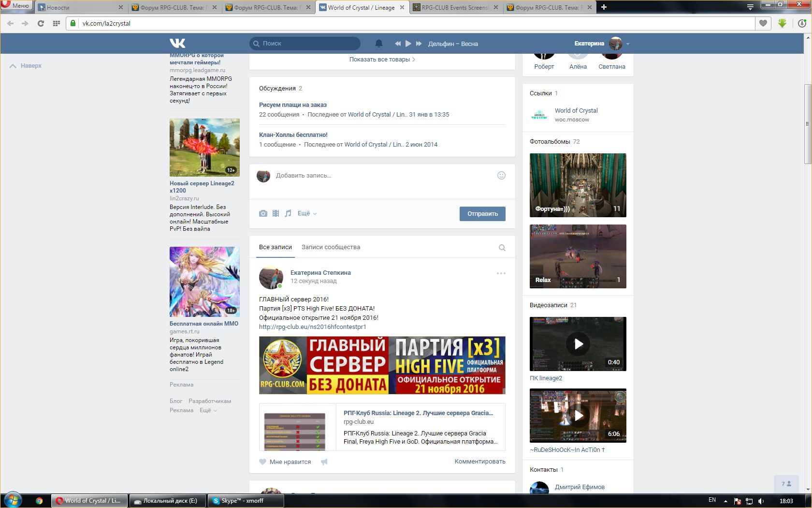
Task: Share post with megaphone icon
Action: pos(324,462)
